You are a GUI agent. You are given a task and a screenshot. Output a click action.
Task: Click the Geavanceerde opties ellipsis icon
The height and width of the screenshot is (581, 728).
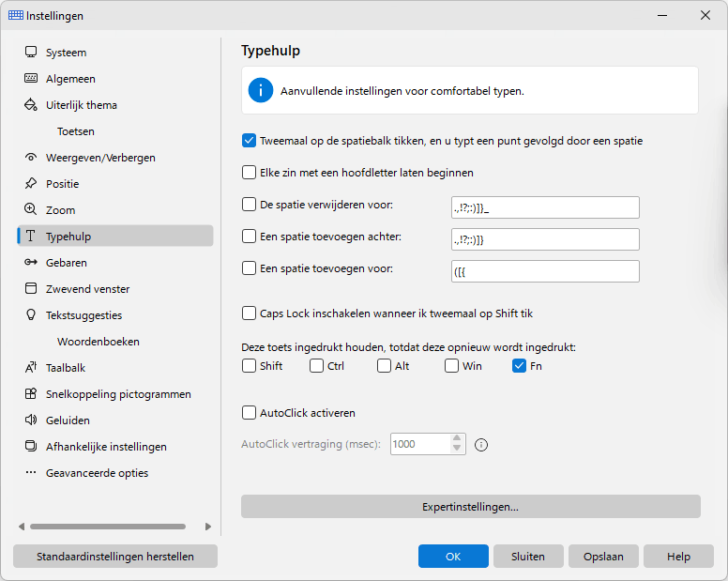(x=31, y=472)
